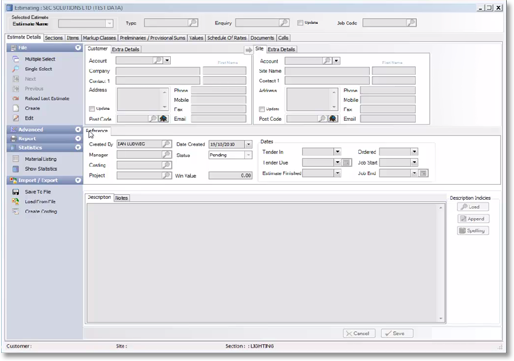Click the Create Costing icon

pos(16,211)
